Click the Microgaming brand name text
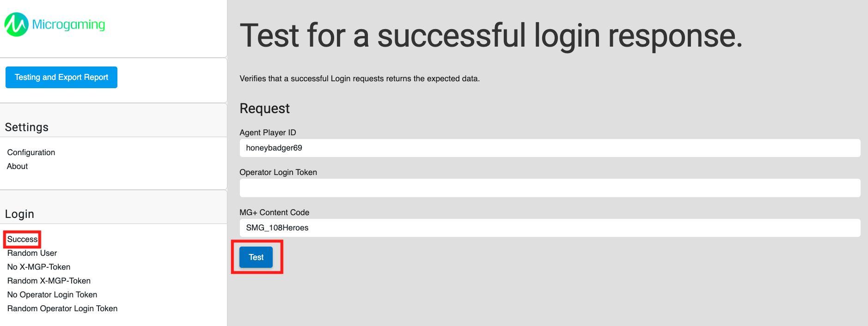 [68, 24]
